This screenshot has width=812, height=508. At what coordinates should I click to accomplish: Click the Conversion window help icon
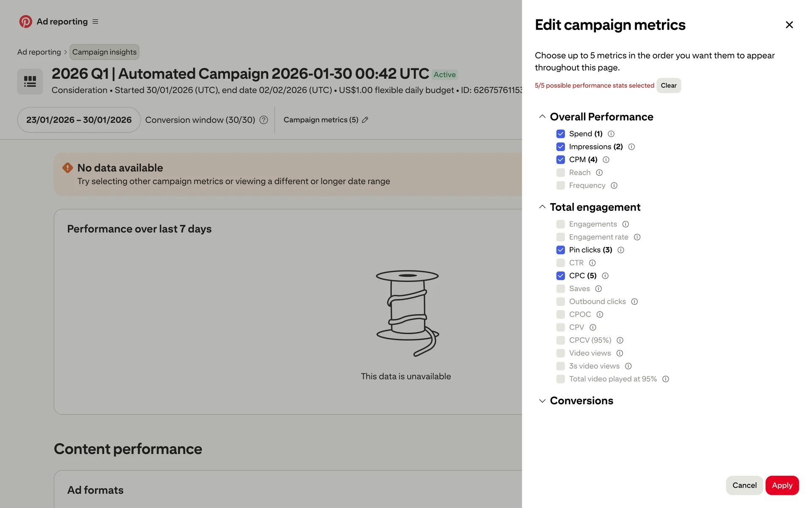[x=263, y=120]
